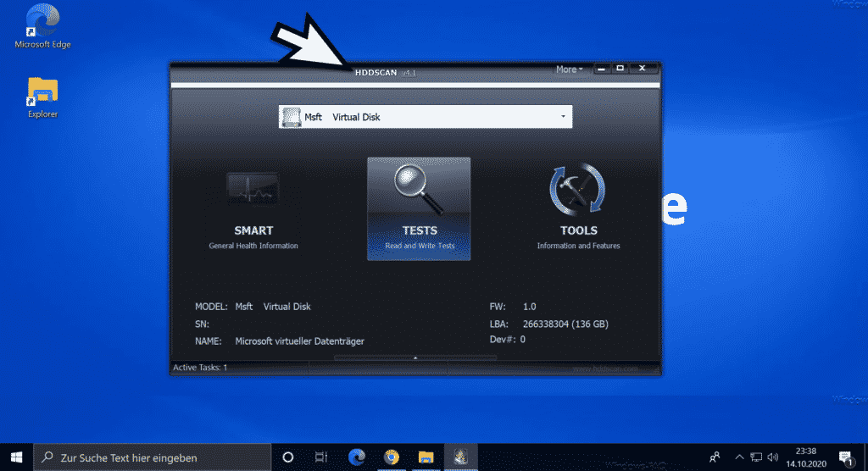Image resolution: width=868 pixels, height=471 pixels.
Task: Click the FW 1.0 value
Action: (x=529, y=306)
